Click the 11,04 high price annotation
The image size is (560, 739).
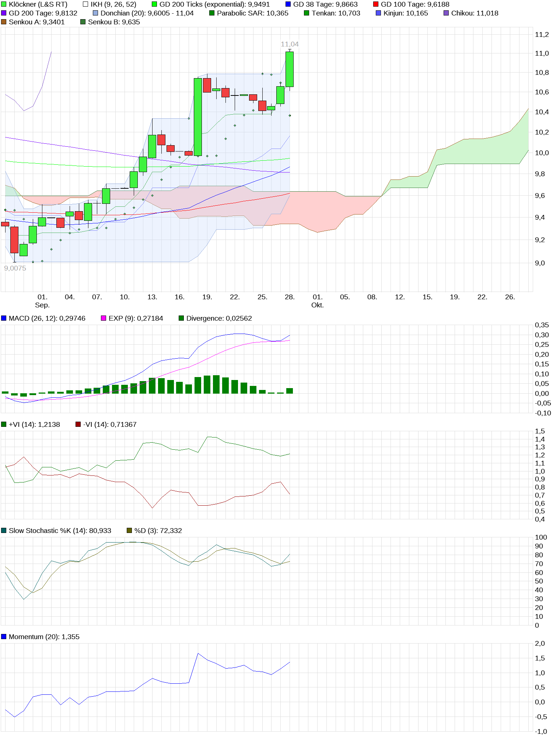[x=290, y=44]
